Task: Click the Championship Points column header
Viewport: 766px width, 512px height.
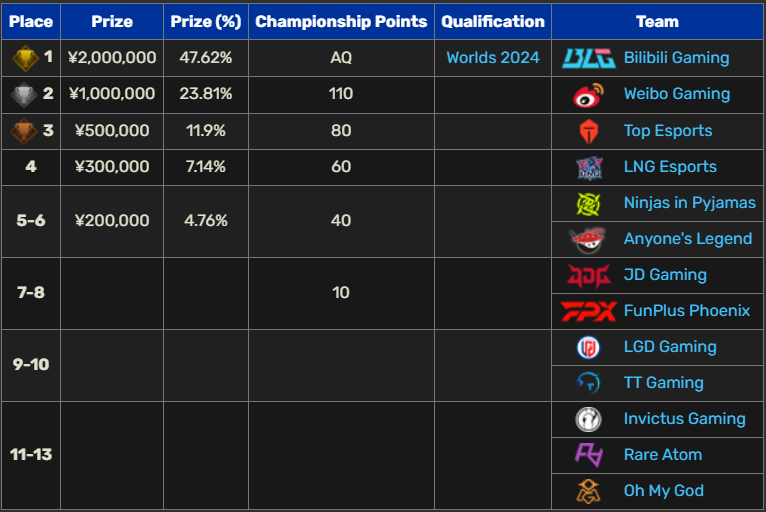Action: point(341,21)
